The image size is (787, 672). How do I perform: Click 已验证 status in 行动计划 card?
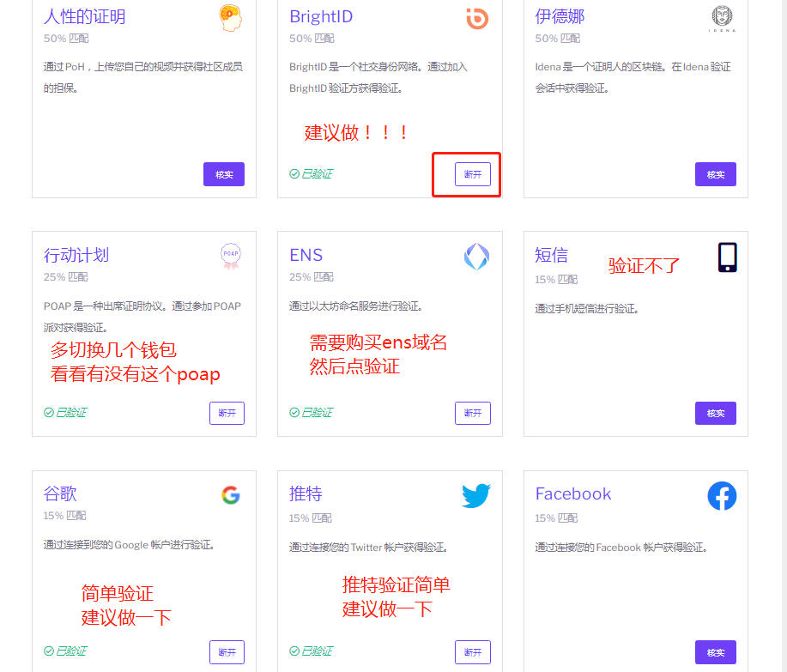point(70,413)
